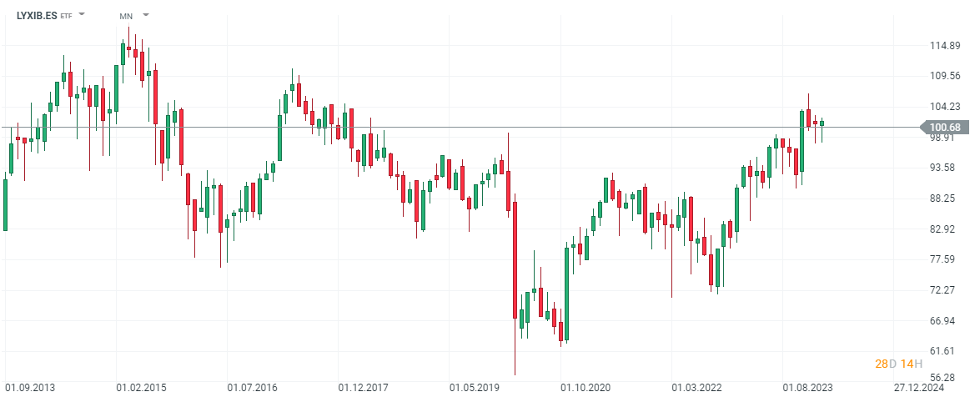Click the 28D 14H candle countdown timer
The width and height of the screenshot is (980, 402).
[896, 364]
